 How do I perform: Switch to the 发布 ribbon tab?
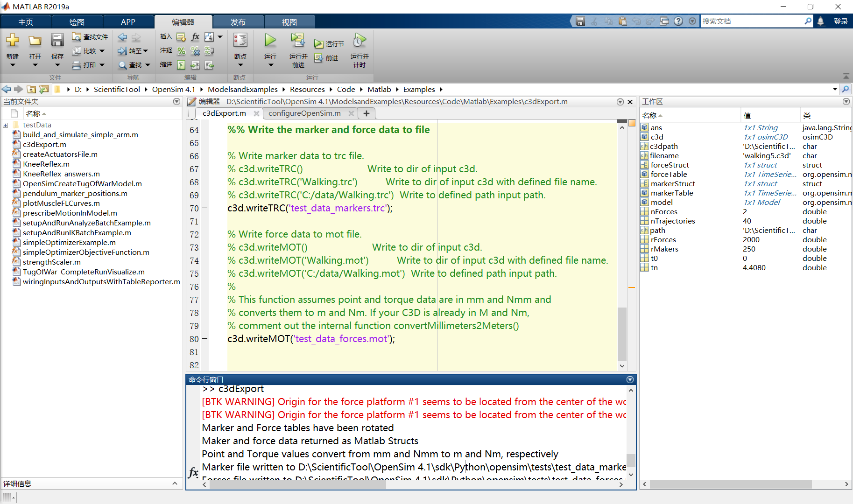tap(238, 22)
